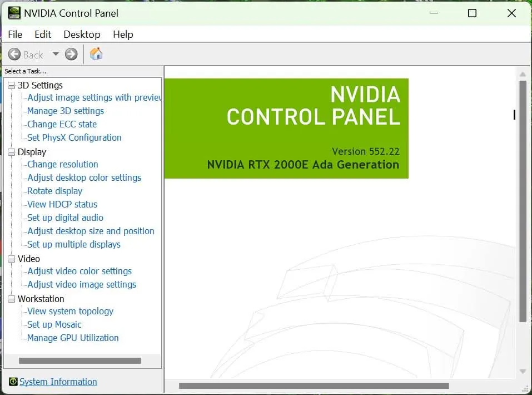Screen dimensions: 532x395
Task: Open the Help menu
Action: point(123,34)
